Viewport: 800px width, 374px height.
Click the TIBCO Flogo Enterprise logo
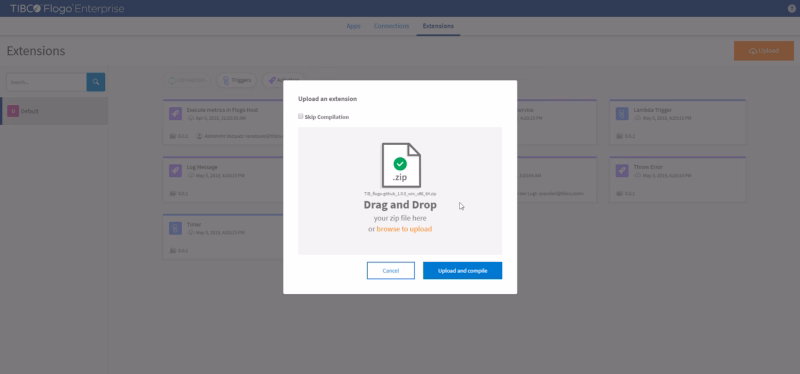[67, 9]
